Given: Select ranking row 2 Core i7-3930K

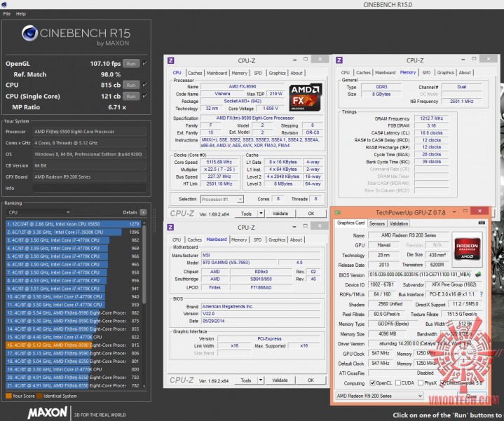Looking at the screenshot, I should (x=73, y=232).
